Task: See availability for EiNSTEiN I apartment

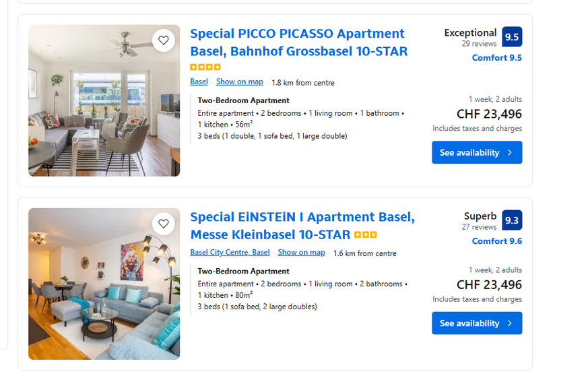Action: pos(477,323)
